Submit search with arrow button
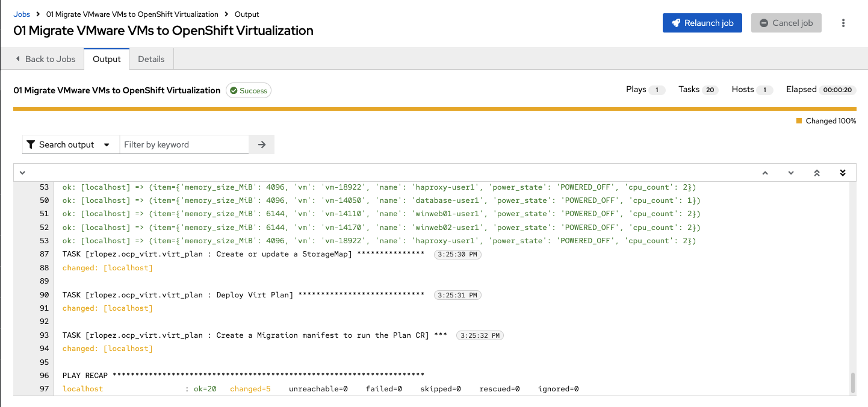 coord(262,144)
